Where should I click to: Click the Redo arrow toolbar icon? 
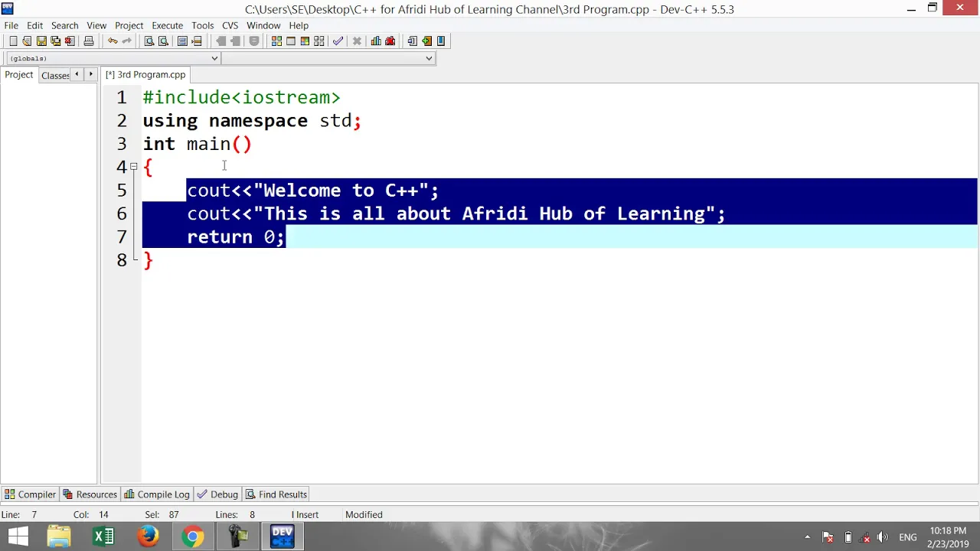[126, 41]
